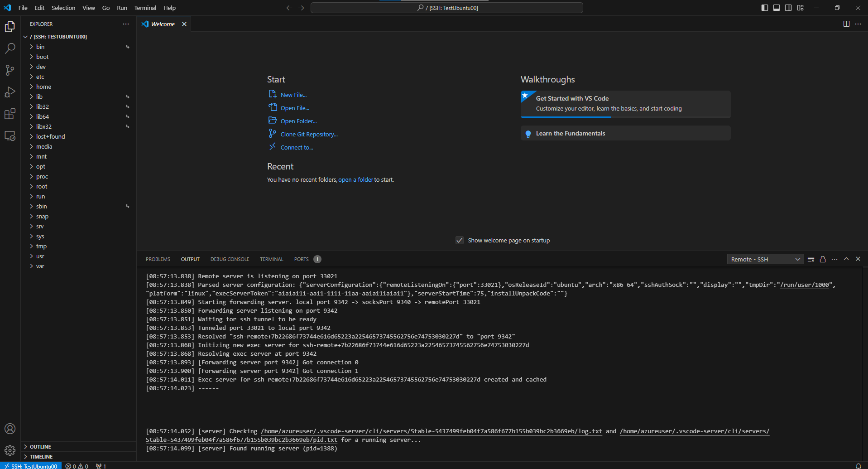
Task: Go back using the navigation arrow
Action: point(289,8)
